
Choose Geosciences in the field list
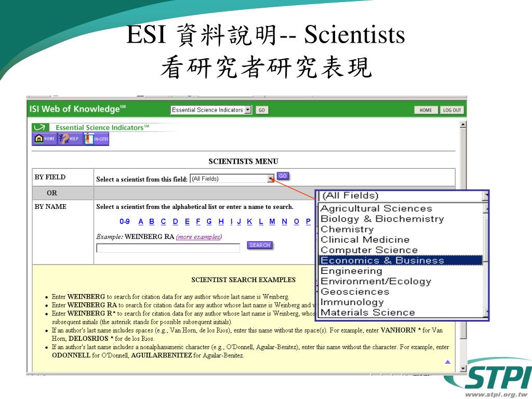click(x=355, y=291)
